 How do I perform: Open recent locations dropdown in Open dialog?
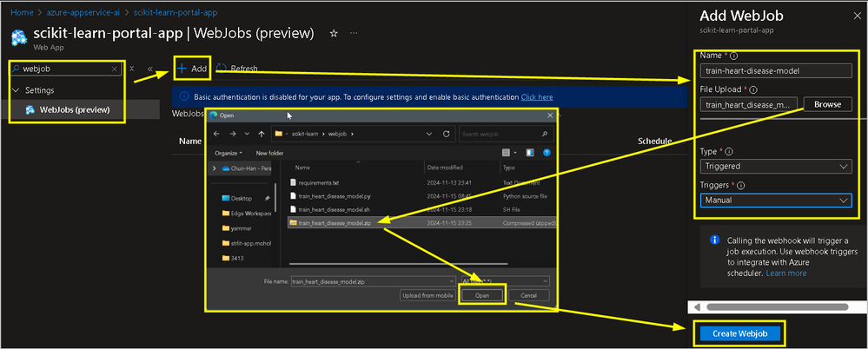tap(247, 134)
